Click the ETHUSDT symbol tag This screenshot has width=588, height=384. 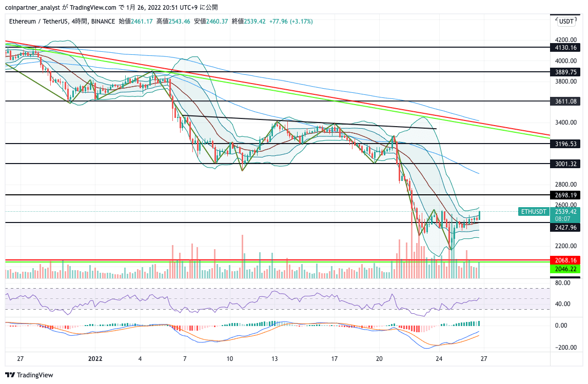tap(534, 212)
